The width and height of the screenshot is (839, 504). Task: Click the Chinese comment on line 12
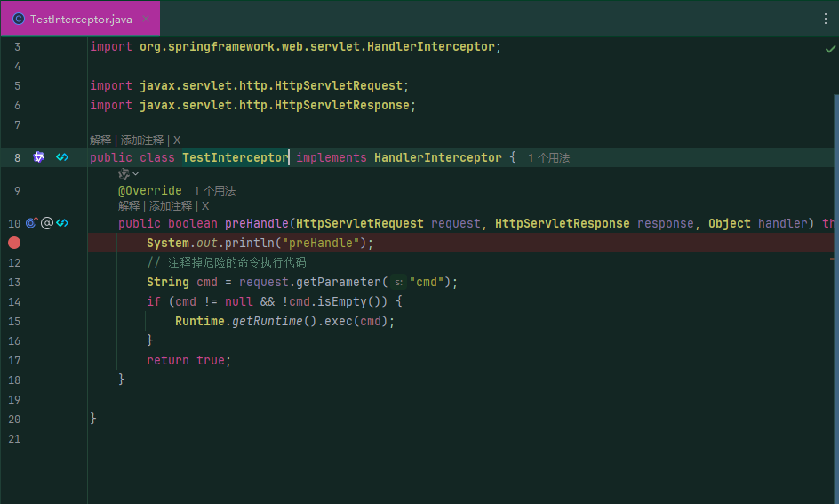point(227,263)
